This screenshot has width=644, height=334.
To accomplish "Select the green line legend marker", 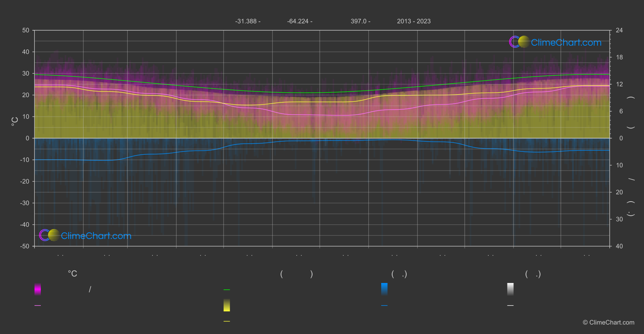I will (227, 290).
